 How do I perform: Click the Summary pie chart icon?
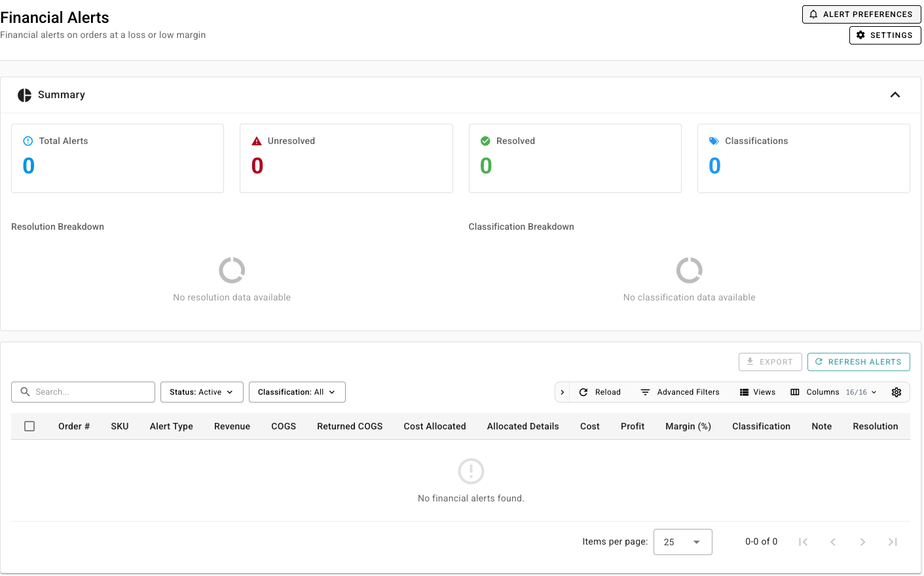[25, 95]
